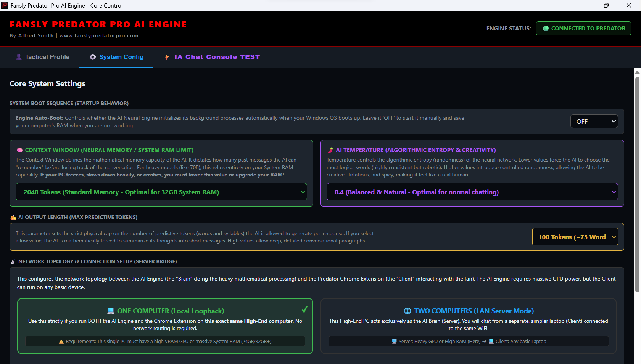Switch to the Tactical Profile tab
The width and height of the screenshot is (641, 364).
click(43, 57)
